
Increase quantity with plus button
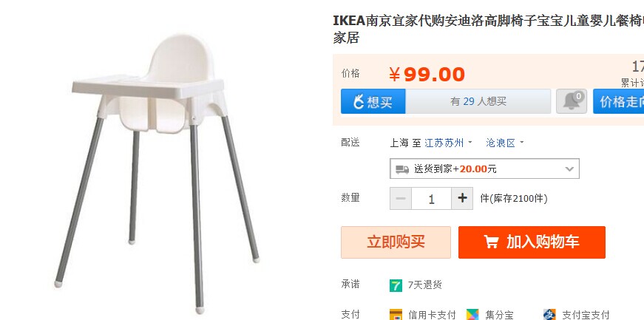[x=462, y=198]
